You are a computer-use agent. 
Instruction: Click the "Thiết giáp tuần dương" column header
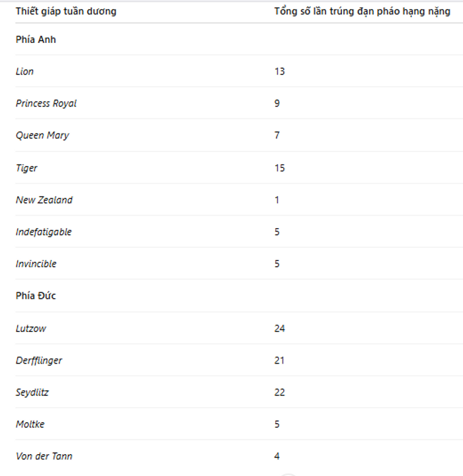pos(65,11)
